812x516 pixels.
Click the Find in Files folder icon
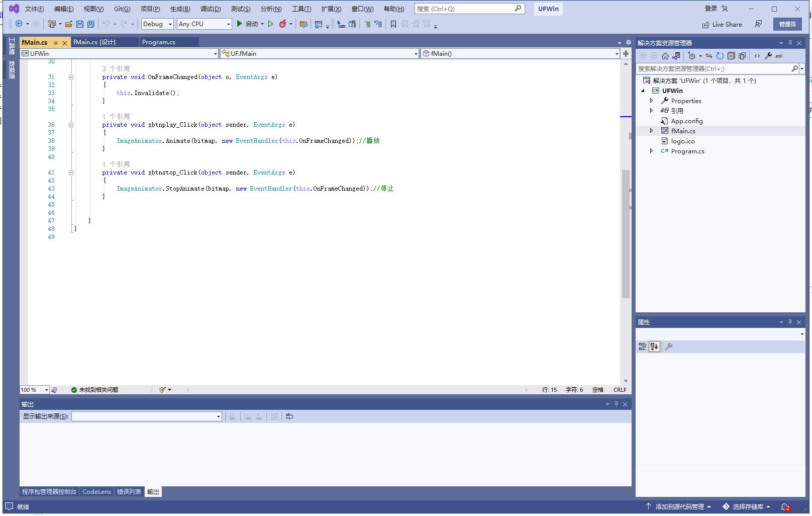click(x=303, y=24)
